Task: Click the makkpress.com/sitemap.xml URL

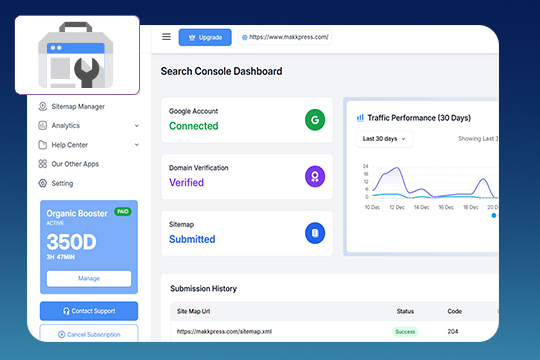Action: (x=224, y=331)
